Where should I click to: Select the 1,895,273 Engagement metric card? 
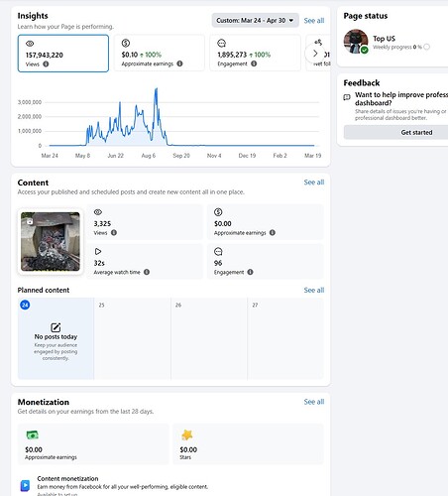[256, 53]
